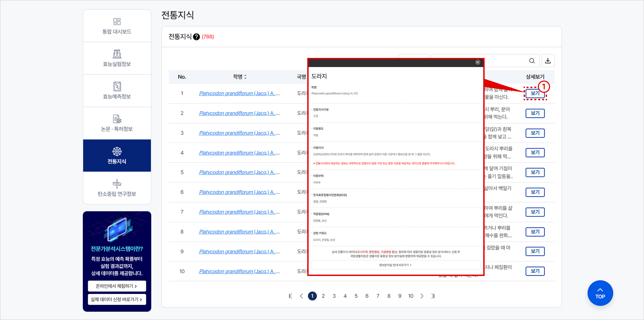Viewport: 644px width, 320px height.
Task: Click 온라인에서 체험하기 button
Action: 117,286
